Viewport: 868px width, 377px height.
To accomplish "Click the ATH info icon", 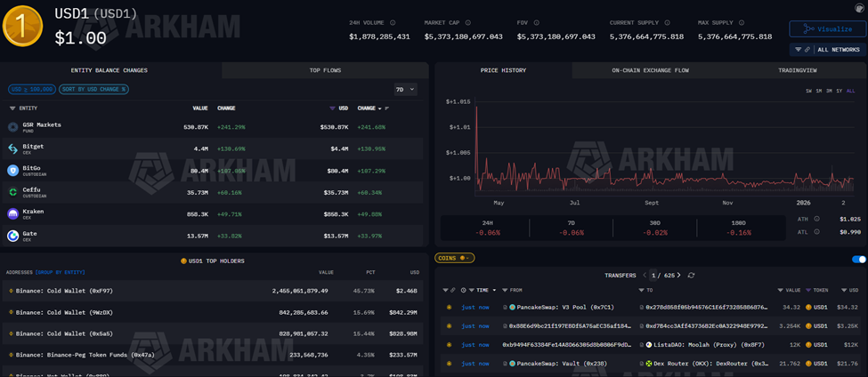I will click(x=817, y=219).
